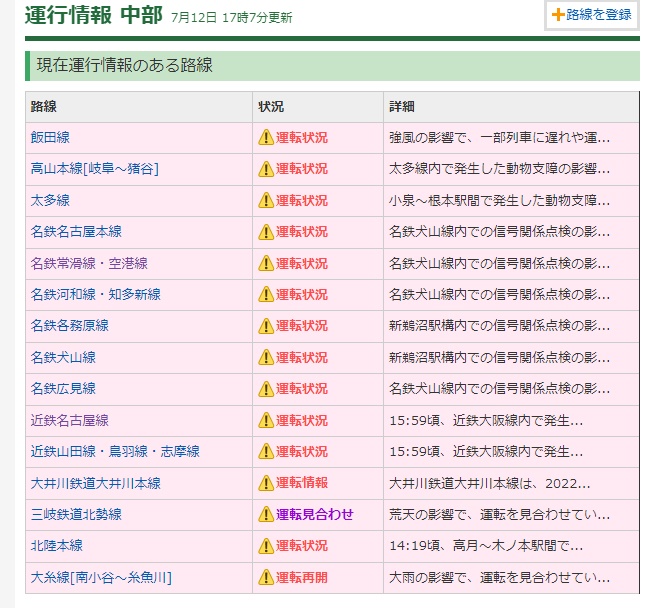Open the 名鉄犬山線 link

pyautogui.click(x=63, y=357)
